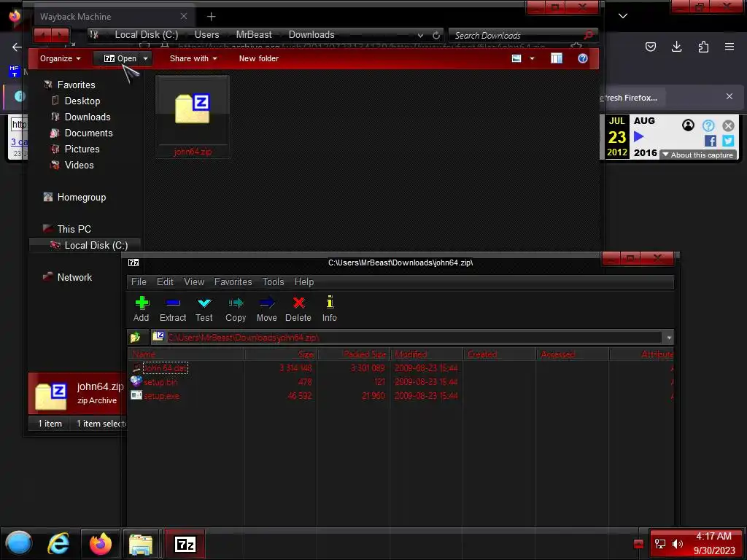Open the Organize dropdown in Explorer

click(x=60, y=58)
